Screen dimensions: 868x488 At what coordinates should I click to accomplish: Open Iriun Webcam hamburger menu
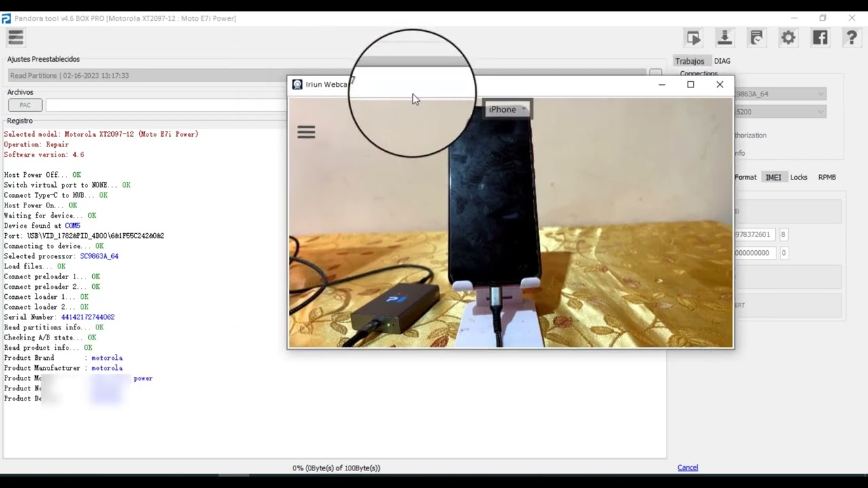click(x=306, y=132)
